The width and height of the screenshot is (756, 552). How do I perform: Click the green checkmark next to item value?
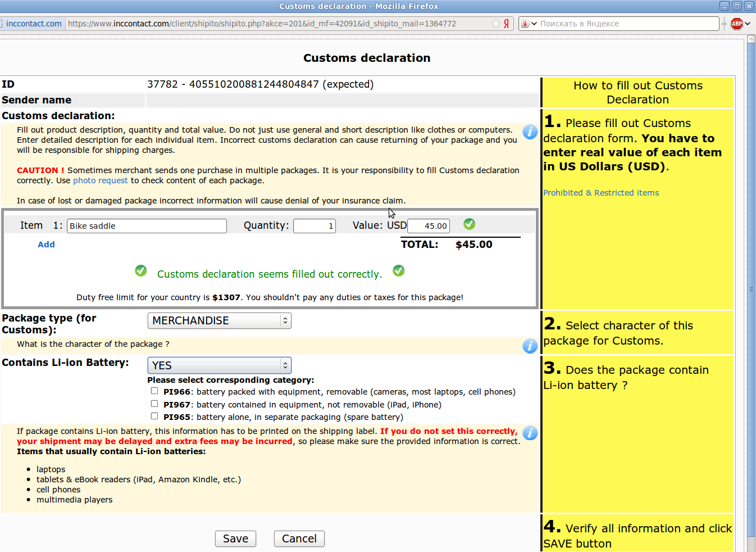[470, 224]
